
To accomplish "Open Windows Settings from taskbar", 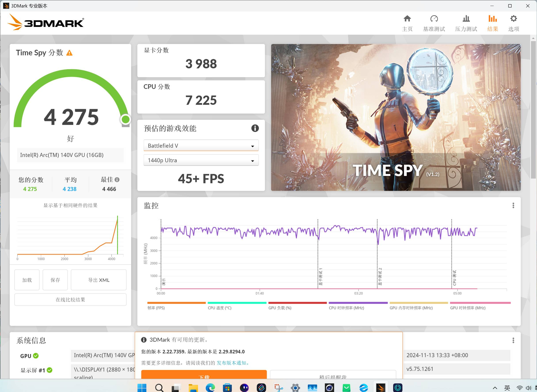I will coord(295,388).
